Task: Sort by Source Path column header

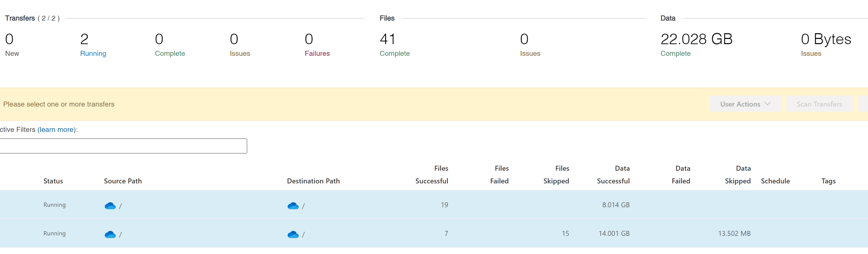Action: (x=123, y=181)
